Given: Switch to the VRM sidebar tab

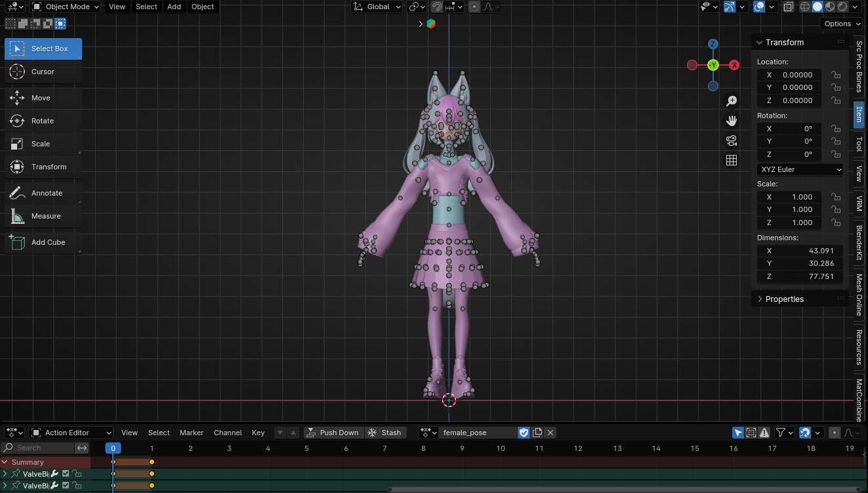Looking at the screenshot, I should [859, 204].
